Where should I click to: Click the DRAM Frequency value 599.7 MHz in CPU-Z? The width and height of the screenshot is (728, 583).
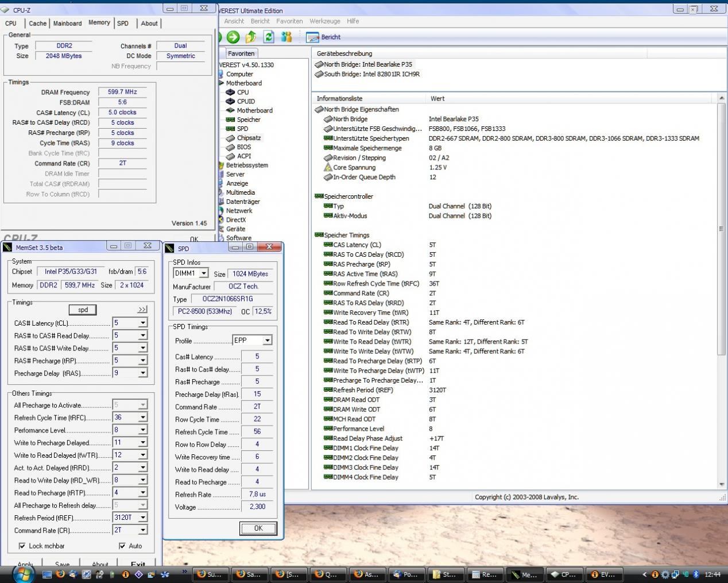pos(122,92)
